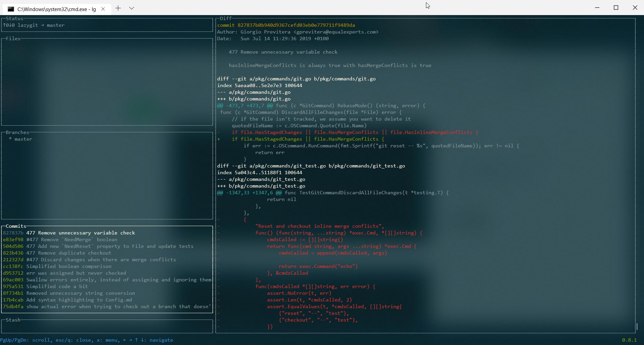Click the cmd icon in the tab

pos(11,9)
